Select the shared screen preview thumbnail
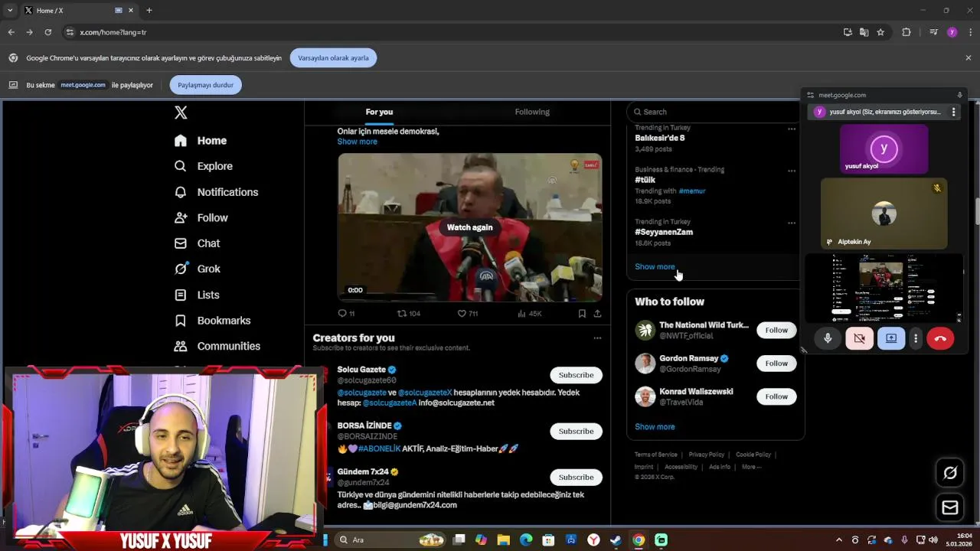980x551 pixels. 884,289
